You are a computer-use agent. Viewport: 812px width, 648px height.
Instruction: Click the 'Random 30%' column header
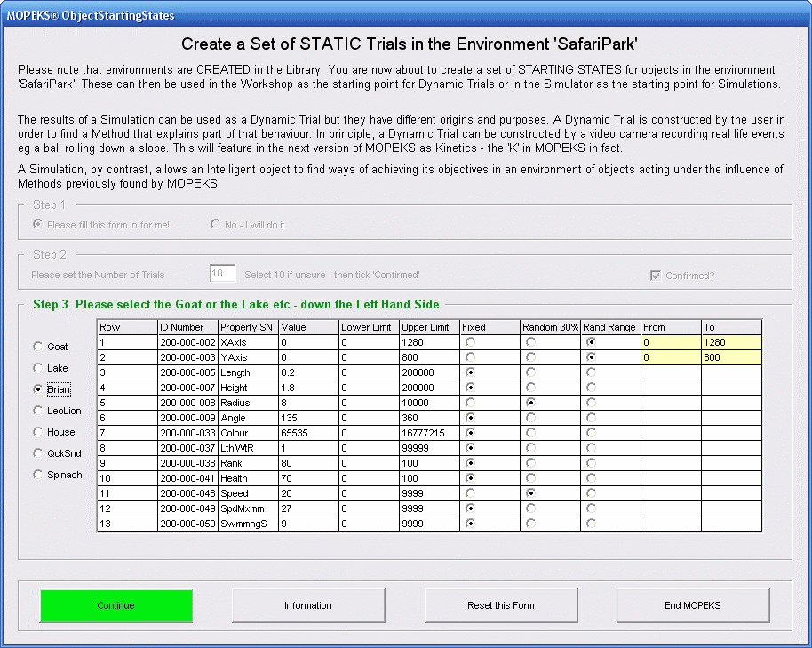[x=550, y=327]
